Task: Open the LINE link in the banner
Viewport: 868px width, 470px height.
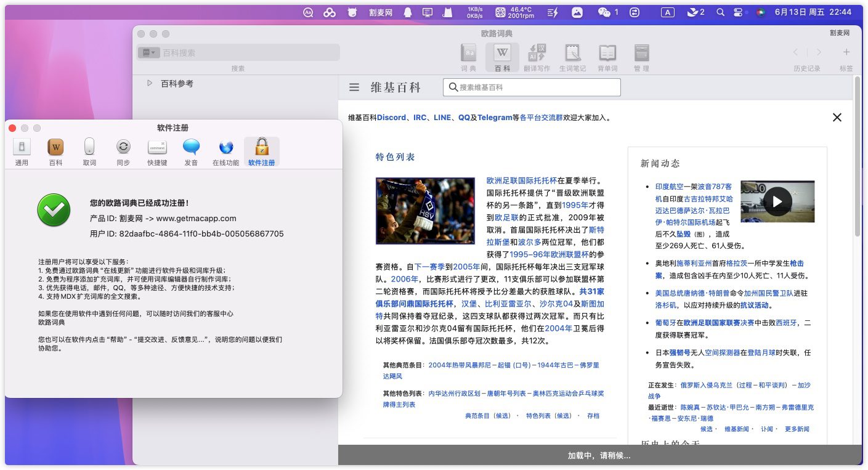Action: coord(442,117)
